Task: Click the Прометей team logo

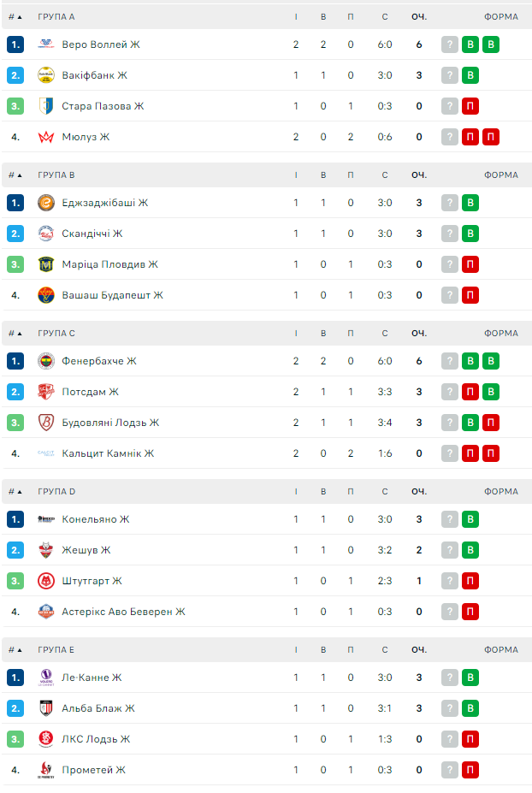Action: 46,770
